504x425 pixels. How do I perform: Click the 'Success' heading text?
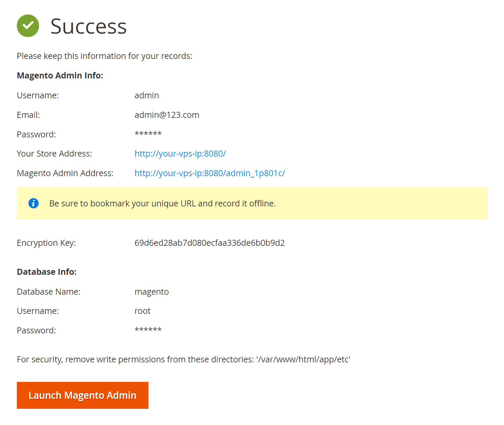pos(88,26)
